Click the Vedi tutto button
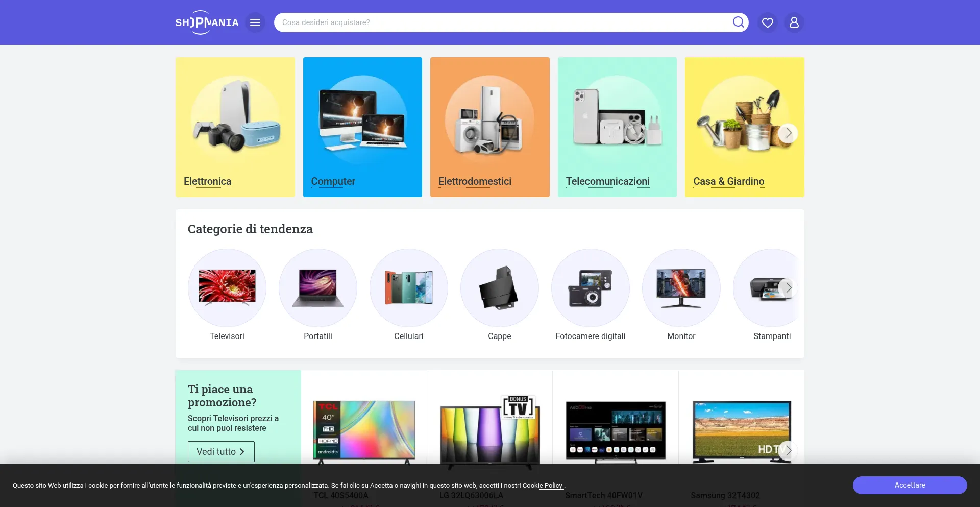Viewport: 980px width, 507px height. click(221, 452)
